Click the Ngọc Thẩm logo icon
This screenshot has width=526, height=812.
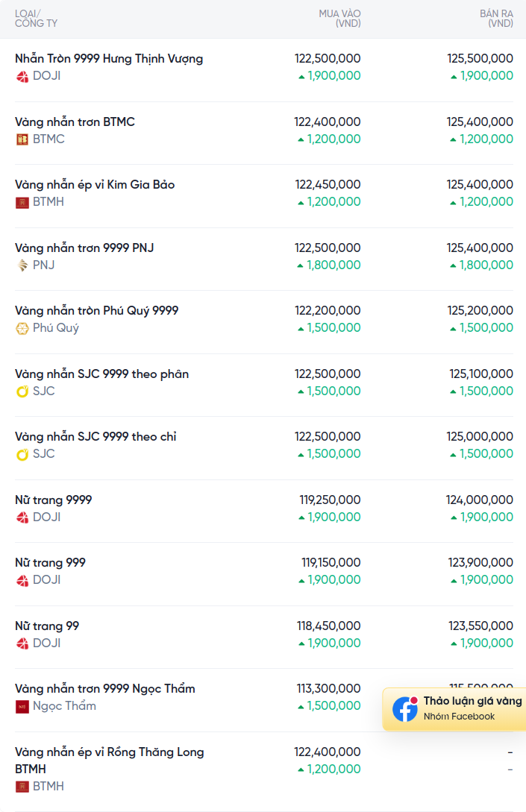pos(22,706)
